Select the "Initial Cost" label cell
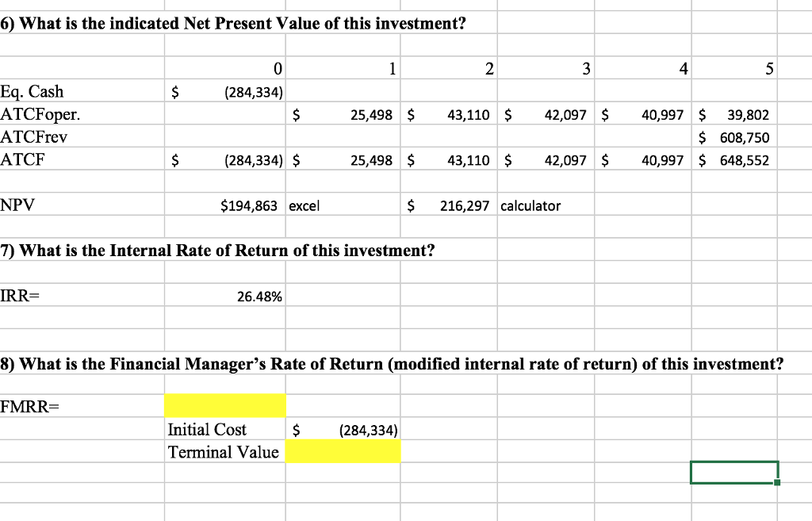This screenshot has width=812, height=521. pos(208,430)
